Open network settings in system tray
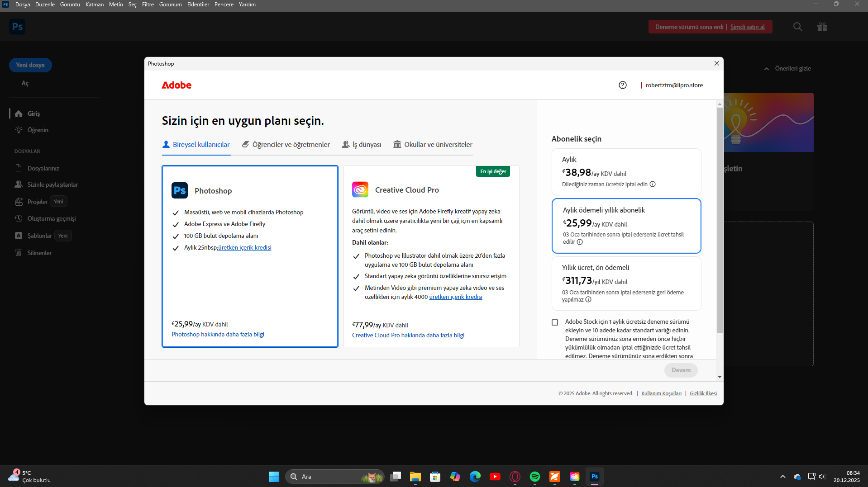The width and height of the screenshot is (868, 487). coord(811,477)
